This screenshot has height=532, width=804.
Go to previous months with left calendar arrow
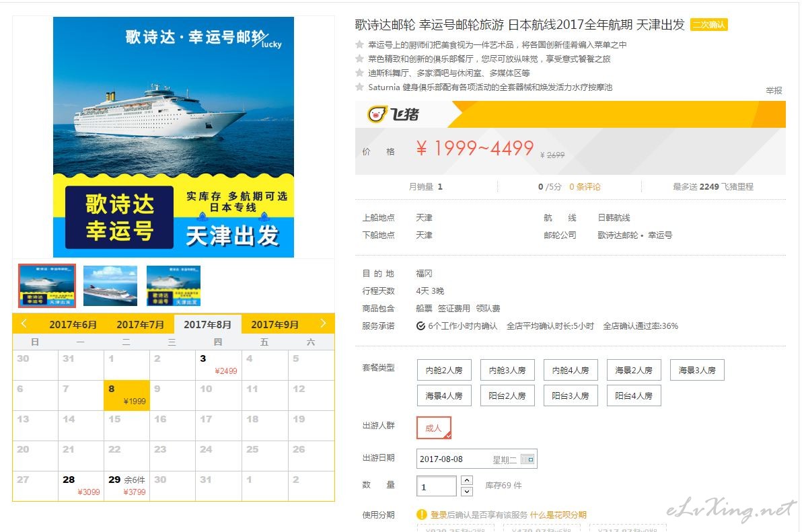(24, 324)
